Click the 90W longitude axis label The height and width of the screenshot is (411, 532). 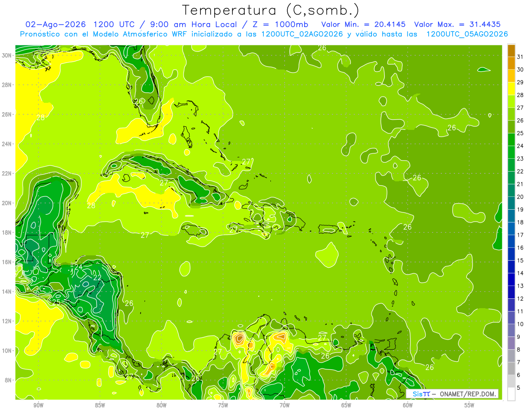click(x=38, y=405)
